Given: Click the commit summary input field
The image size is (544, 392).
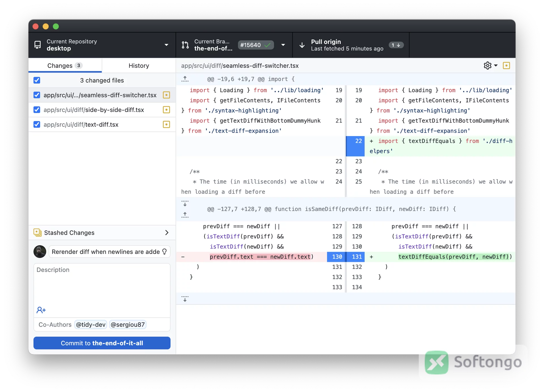Looking at the screenshot, I should pyautogui.click(x=110, y=252).
